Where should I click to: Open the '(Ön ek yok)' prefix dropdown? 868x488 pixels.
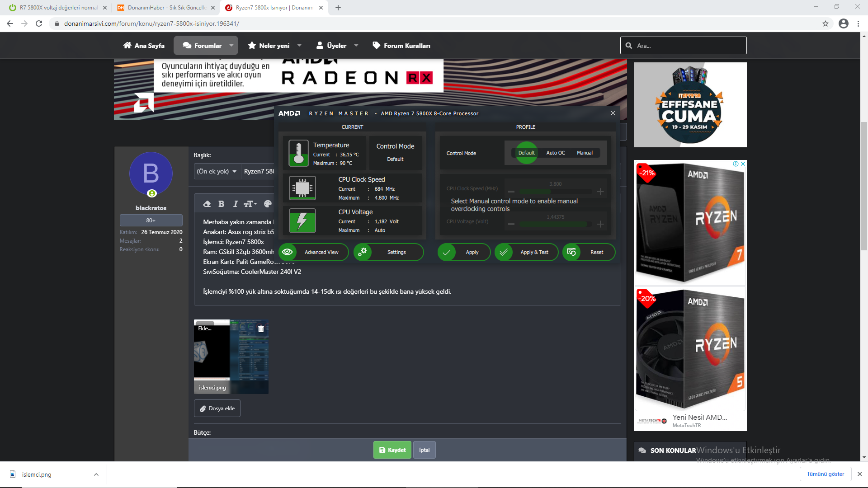click(217, 171)
